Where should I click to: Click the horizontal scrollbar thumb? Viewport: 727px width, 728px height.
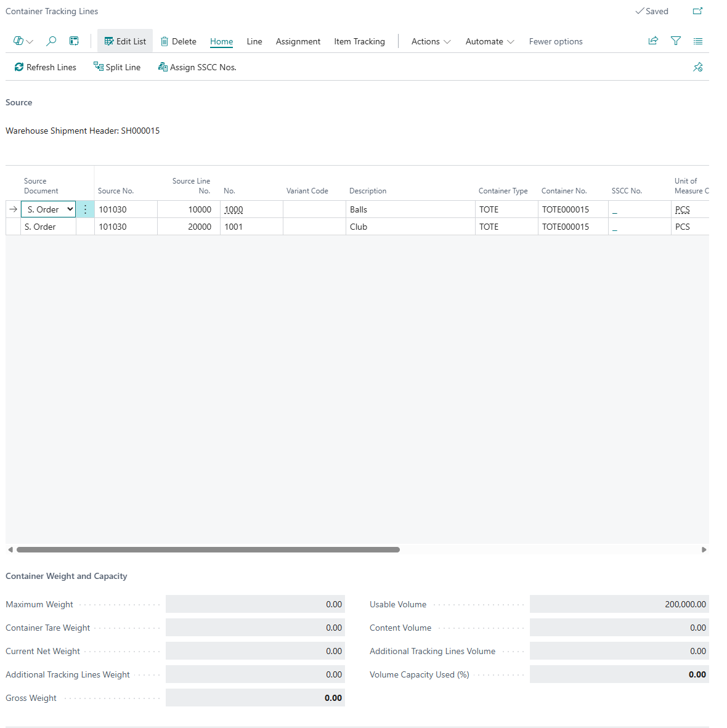point(208,549)
